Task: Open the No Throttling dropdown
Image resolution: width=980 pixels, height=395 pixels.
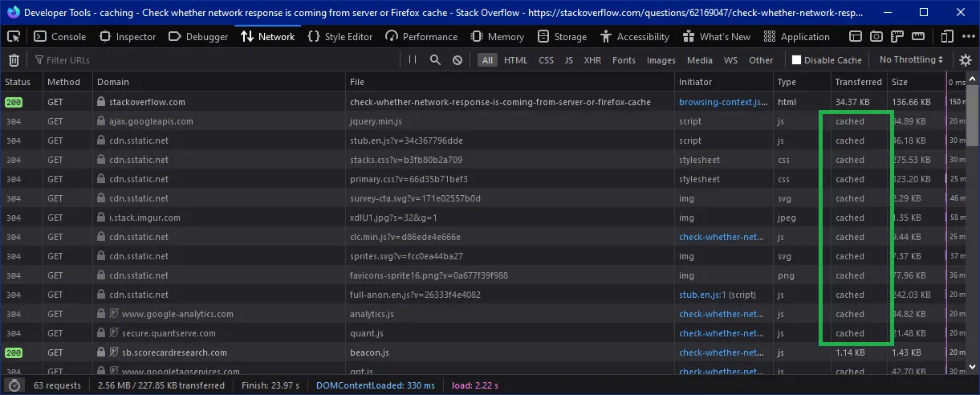Action: [911, 60]
